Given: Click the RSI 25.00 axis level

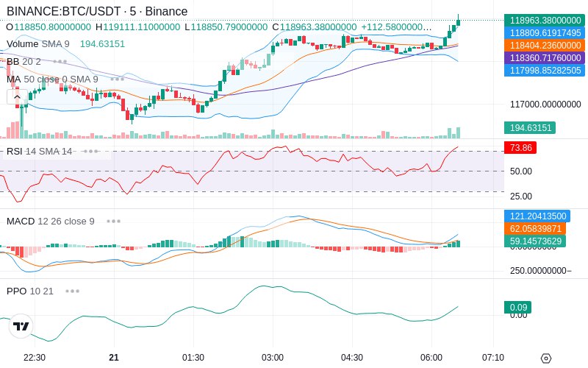Looking at the screenshot, I should (521, 196).
